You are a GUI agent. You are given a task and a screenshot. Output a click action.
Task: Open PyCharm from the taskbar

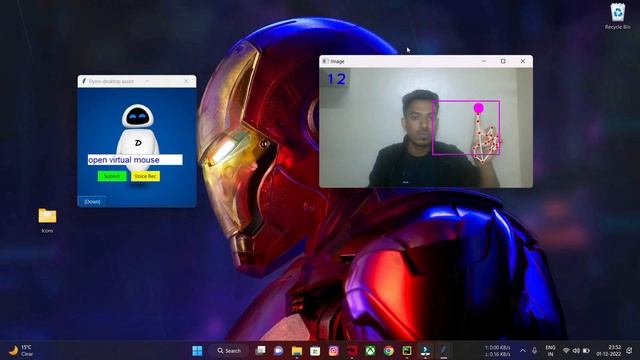[407, 351]
